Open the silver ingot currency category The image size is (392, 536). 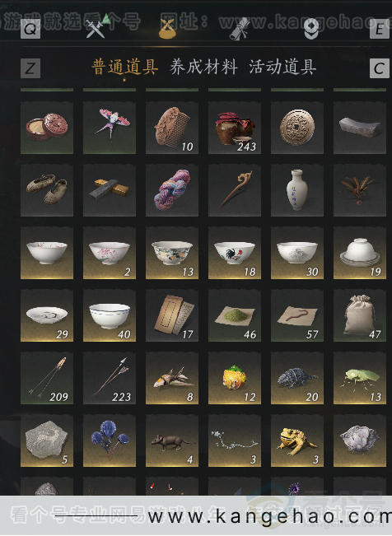pos(311,29)
